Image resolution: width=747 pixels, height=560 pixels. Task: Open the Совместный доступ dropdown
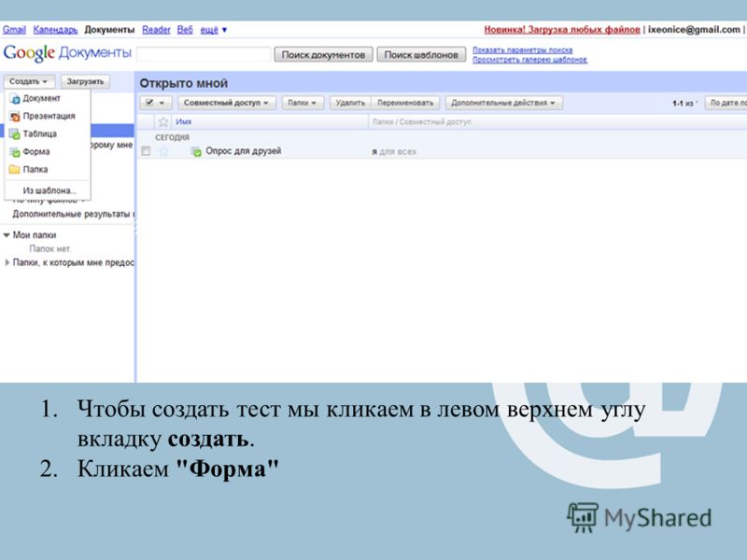pos(226,103)
